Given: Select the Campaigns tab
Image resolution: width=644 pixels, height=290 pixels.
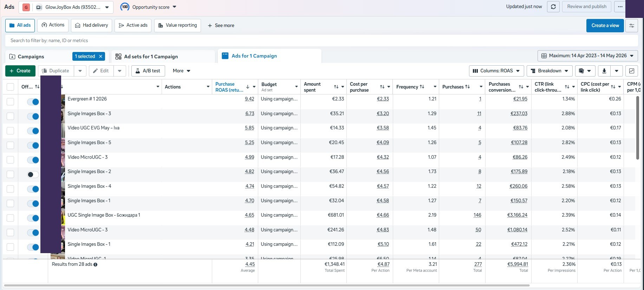Looking at the screenshot, I should [x=31, y=57].
